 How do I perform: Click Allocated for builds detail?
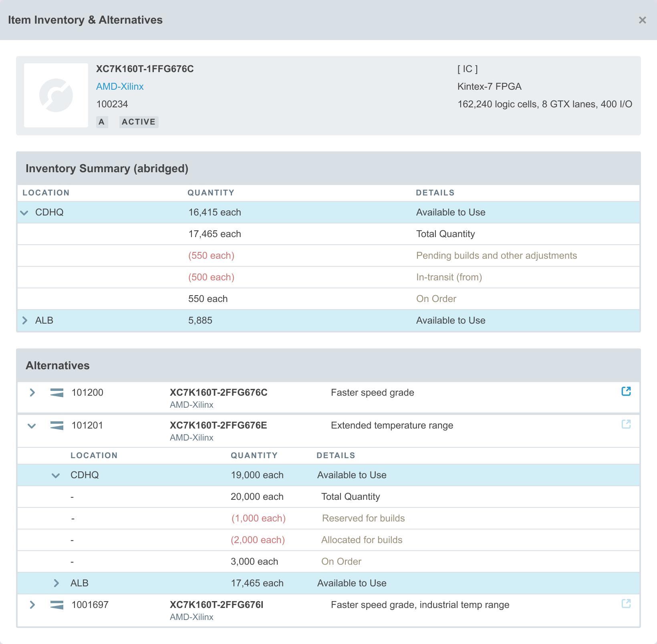click(x=362, y=540)
